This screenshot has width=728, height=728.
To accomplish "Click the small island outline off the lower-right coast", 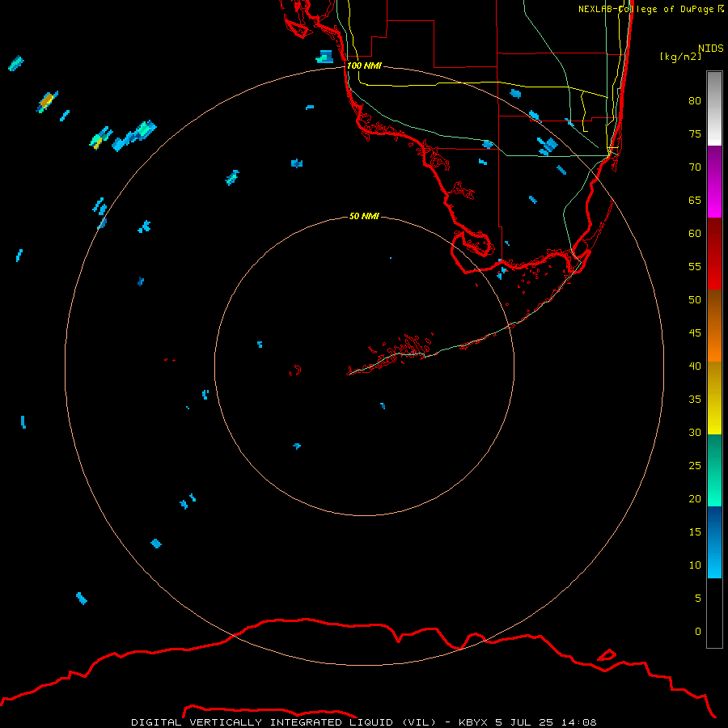I will click(x=607, y=655).
